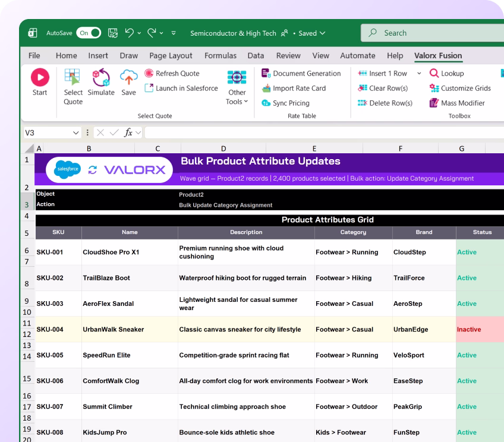Switch to the Insert tab
Screen dimensions: 504x442
[98, 56]
